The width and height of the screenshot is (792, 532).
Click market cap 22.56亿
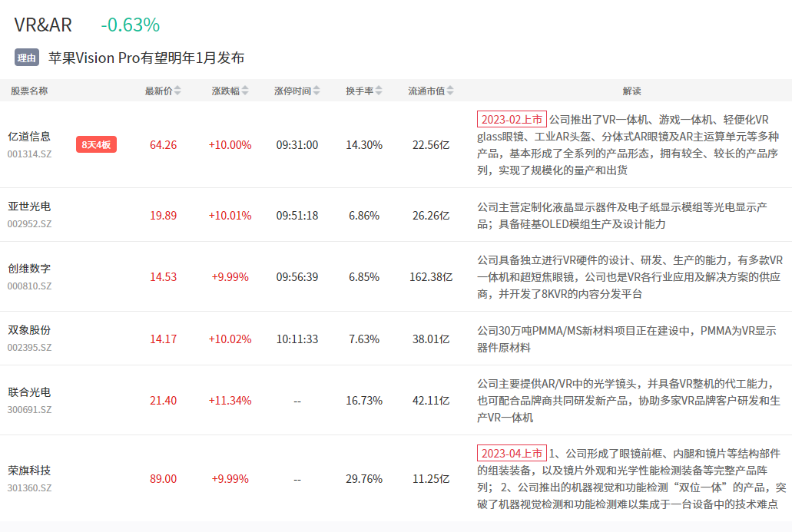tap(431, 145)
